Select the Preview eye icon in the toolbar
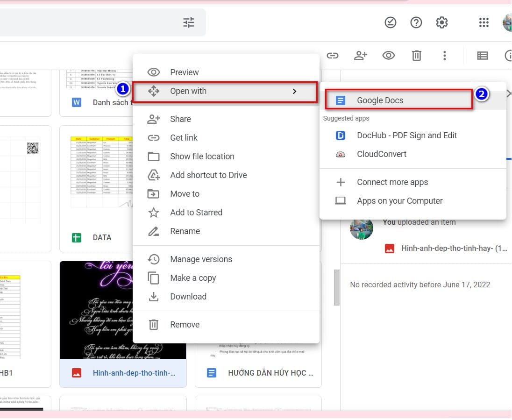The height and width of the screenshot is (420, 512). (389, 56)
